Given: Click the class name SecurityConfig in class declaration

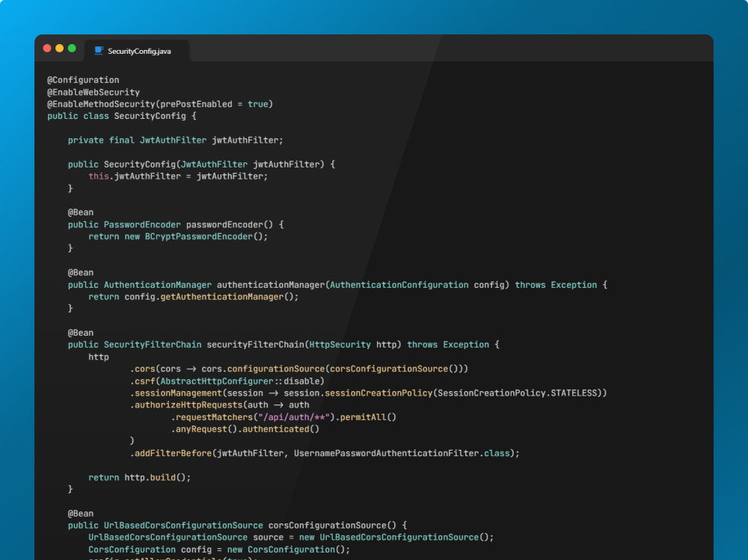Looking at the screenshot, I should [150, 116].
